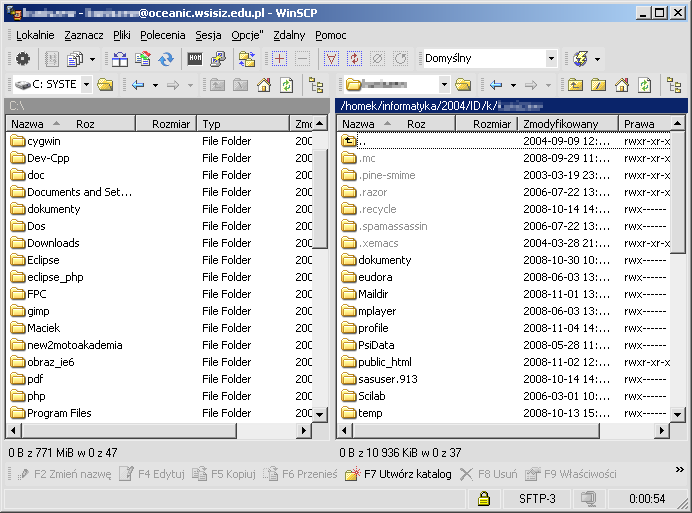The height and width of the screenshot is (513, 692).
Task: Sort remote panel by Nazwa column
Action: (x=396, y=124)
